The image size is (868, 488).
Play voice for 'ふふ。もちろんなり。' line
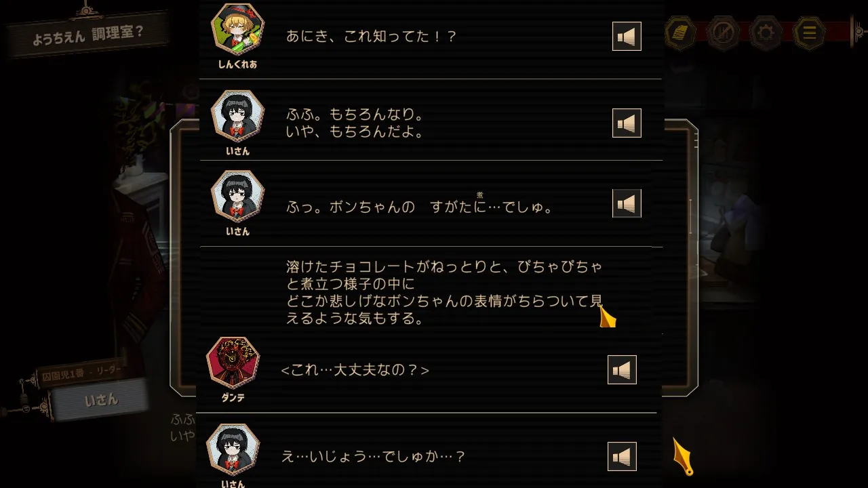tap(627, 123)
